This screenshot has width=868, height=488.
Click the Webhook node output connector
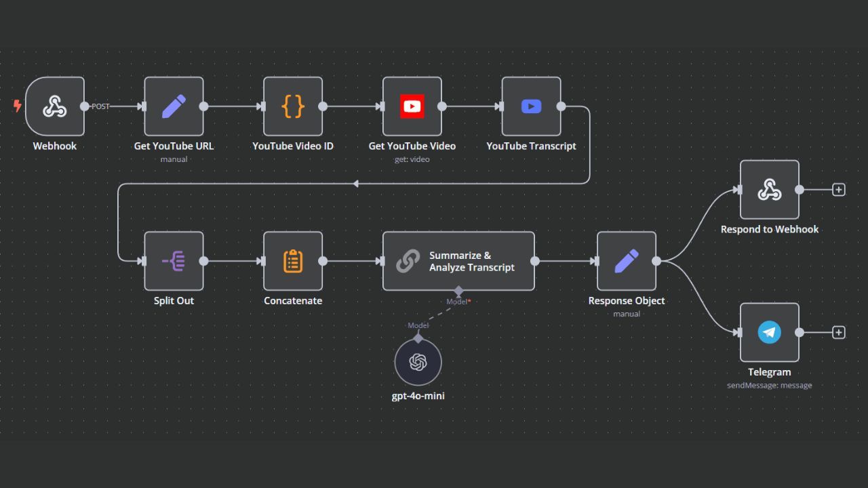84,106
